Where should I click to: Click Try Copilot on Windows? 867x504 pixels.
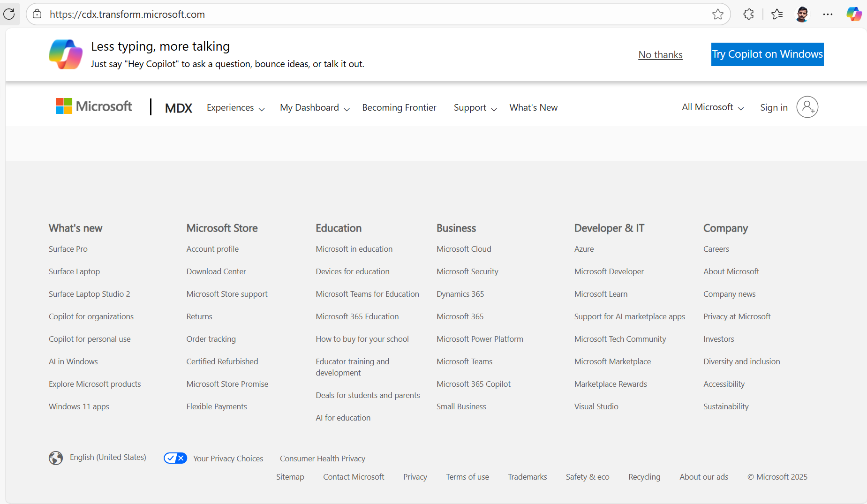(x=767, y=54)
